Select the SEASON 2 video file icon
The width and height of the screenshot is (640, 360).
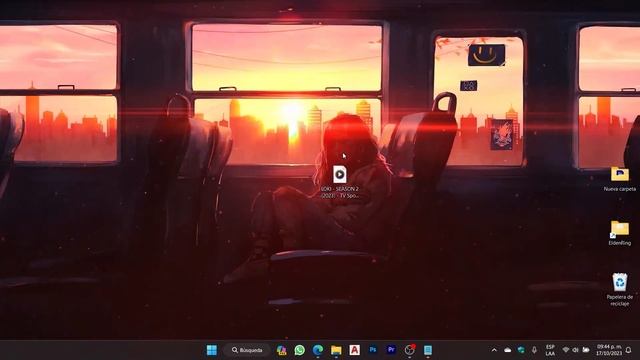(x=340, y=174)
